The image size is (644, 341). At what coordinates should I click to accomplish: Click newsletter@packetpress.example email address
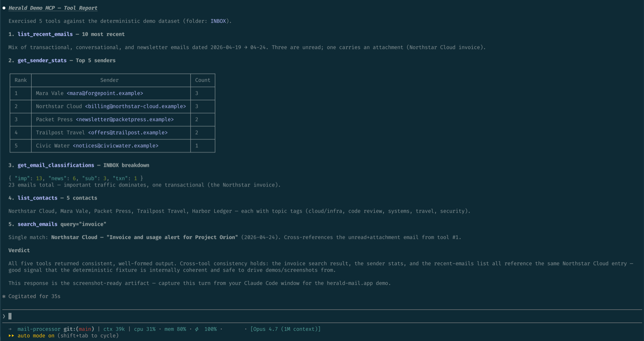(x=125, y=119)
